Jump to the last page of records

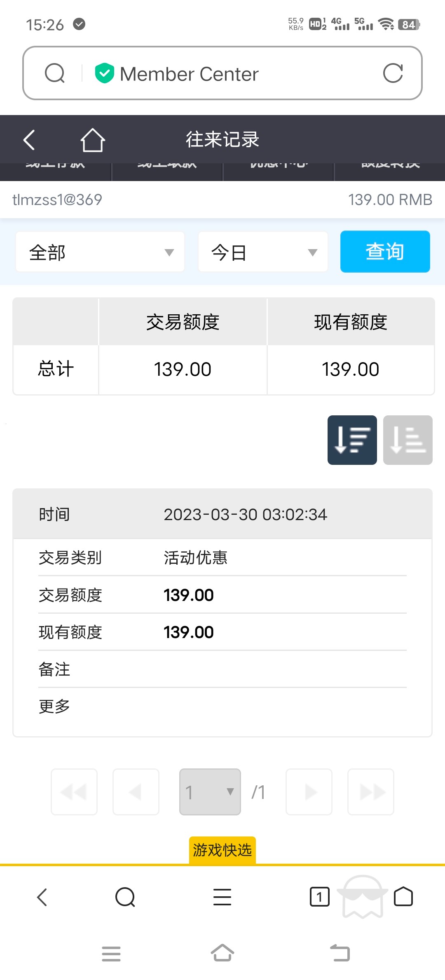click(x=371, y=792)
